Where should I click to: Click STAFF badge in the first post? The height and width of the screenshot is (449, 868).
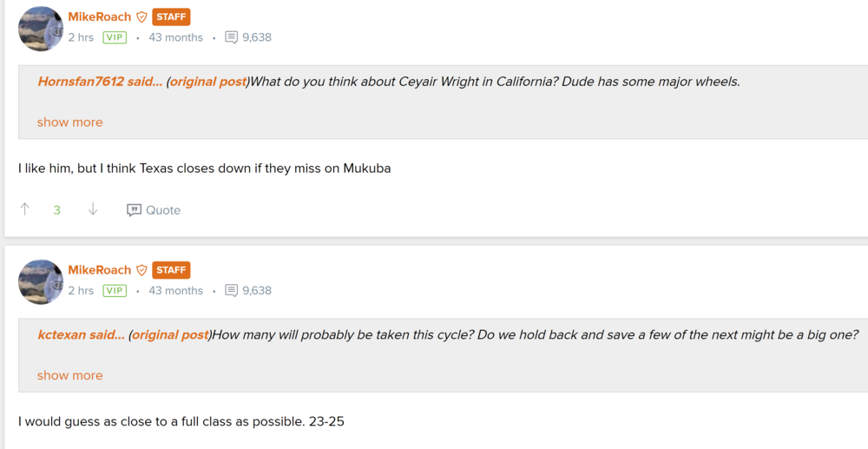(x=171, y=17)
